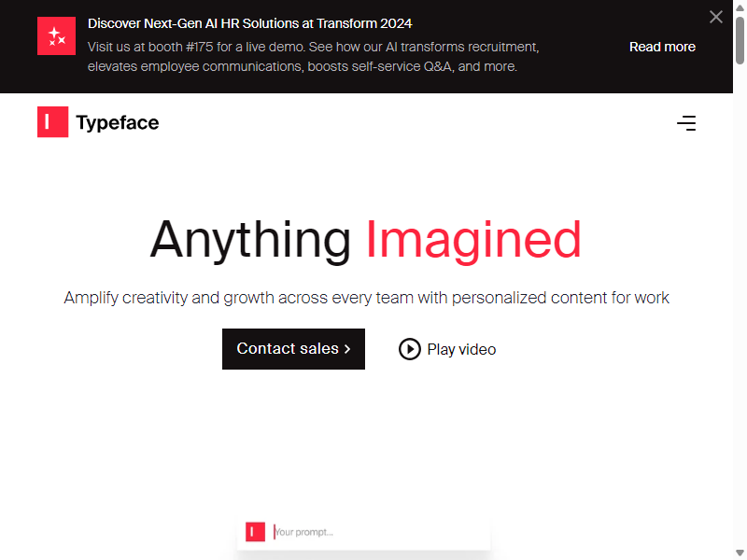
Task: Click the Play video text link
Action: click(x=461, y=349)
